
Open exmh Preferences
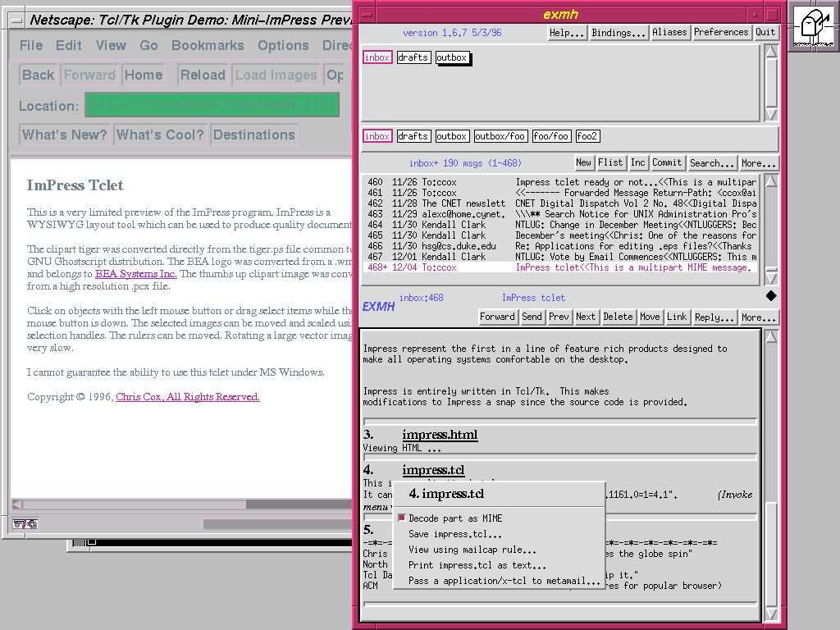[720, 32]
